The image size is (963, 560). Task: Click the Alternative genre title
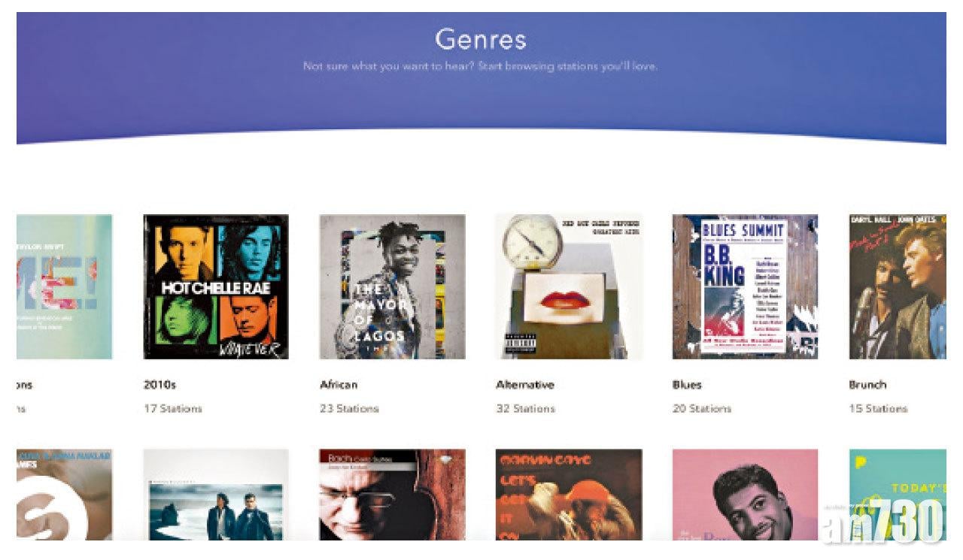click(x=525, y=384)
